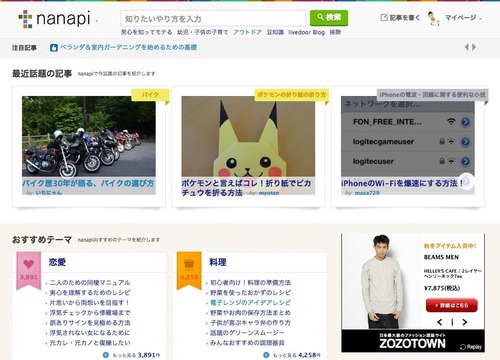Click 野菜やお肉の保存方法まとめ
Image resolution: width=500 pixels, height=360 pixels.
[250, 313]
